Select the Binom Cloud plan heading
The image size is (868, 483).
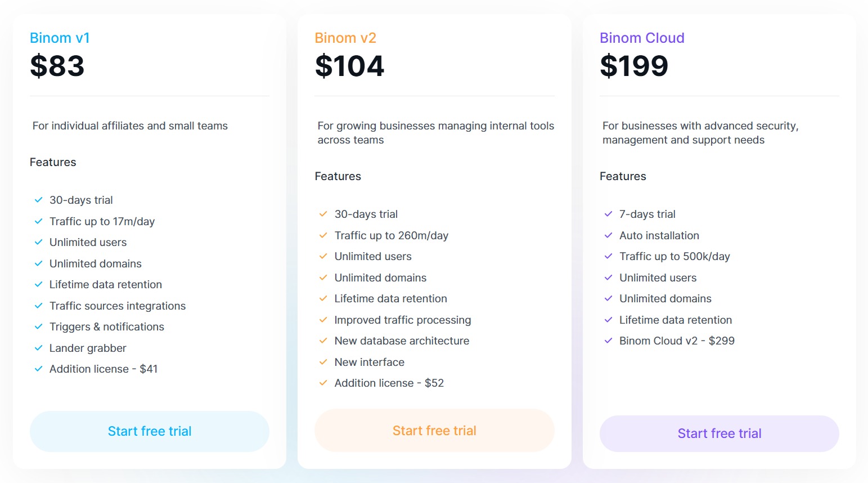point(642,38)
